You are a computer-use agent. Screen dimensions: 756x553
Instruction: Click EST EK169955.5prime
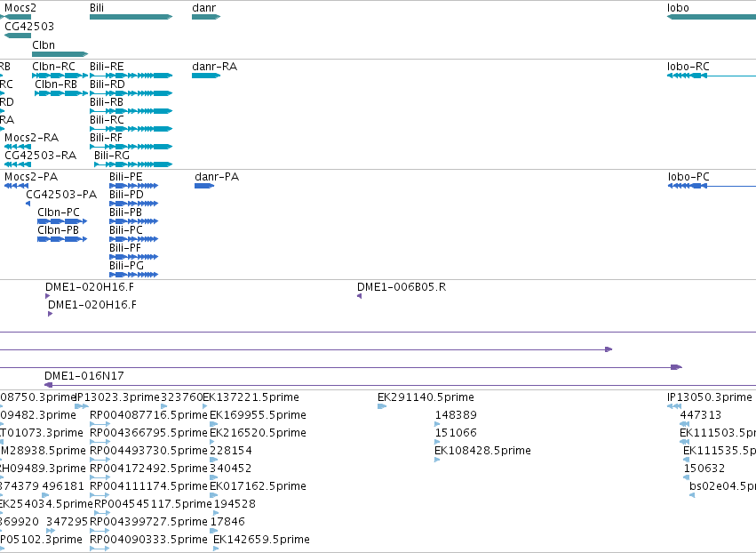[213, 424]
